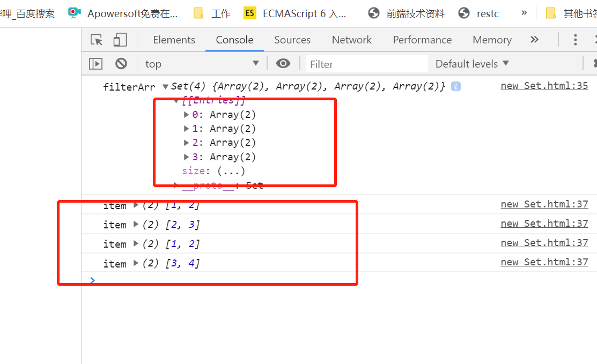
Task: Clear the console with the ban icon
Action: click(x=121, y=63)
